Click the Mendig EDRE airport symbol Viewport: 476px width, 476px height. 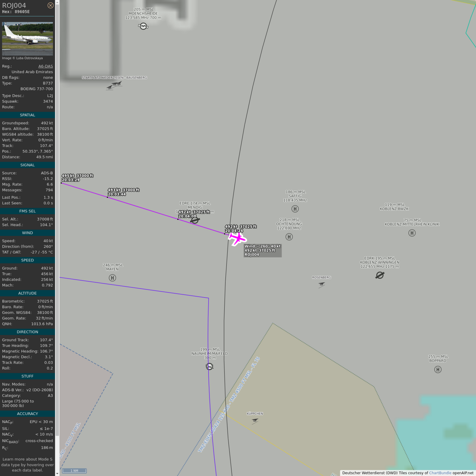click(195, 220)
